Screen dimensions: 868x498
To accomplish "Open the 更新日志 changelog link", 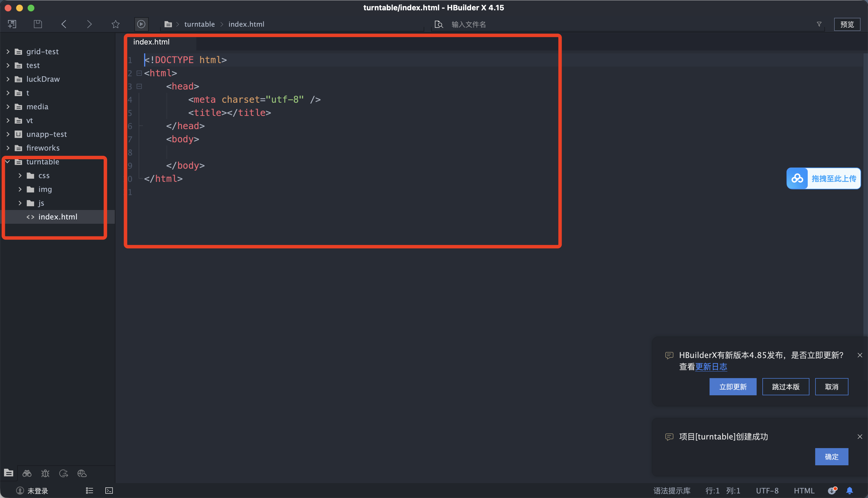I will pos(711,367).
